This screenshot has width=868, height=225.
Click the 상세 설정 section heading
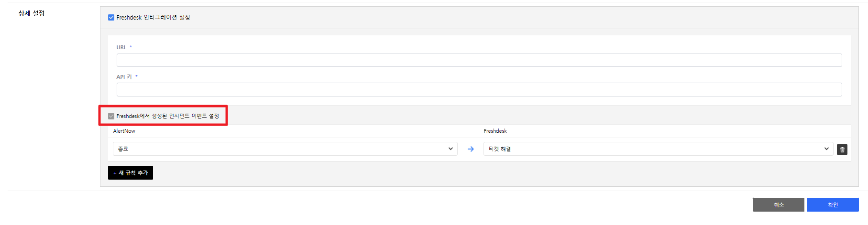[x=32, y=13]
